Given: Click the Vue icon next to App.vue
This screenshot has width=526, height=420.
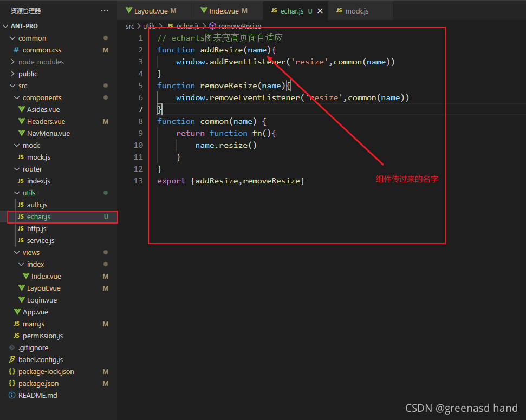Looking at the screenshot, I should click(18, 312).
